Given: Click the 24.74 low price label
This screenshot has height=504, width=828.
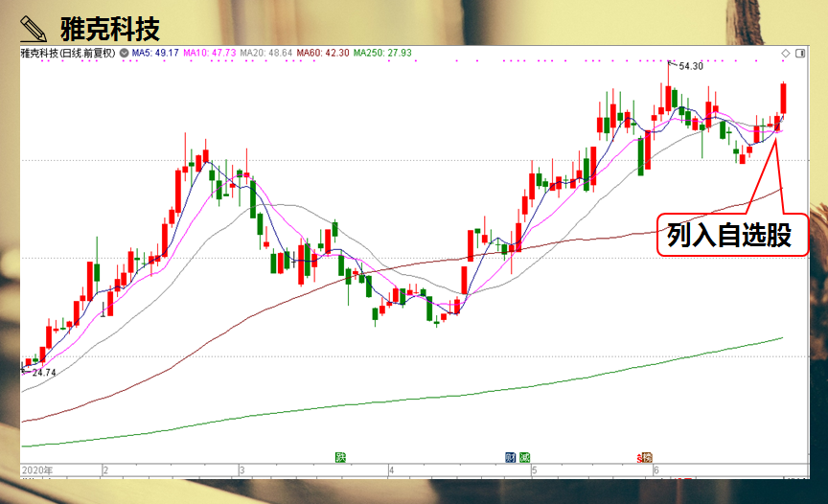Looking at the screenshot, I should pyautogui.click(x=44, y=373).
